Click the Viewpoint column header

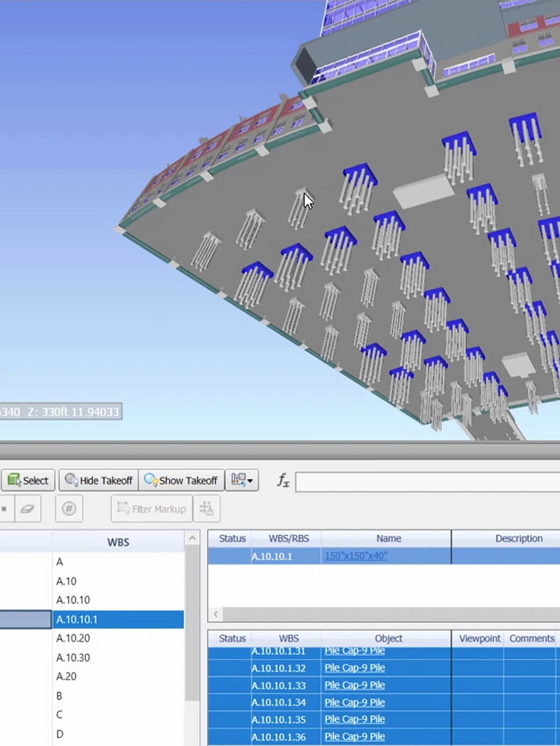click(480, 639)
